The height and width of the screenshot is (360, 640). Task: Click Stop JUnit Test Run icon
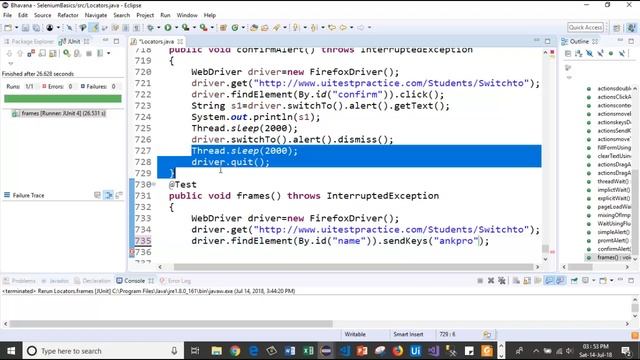click(x=89, y=53)
